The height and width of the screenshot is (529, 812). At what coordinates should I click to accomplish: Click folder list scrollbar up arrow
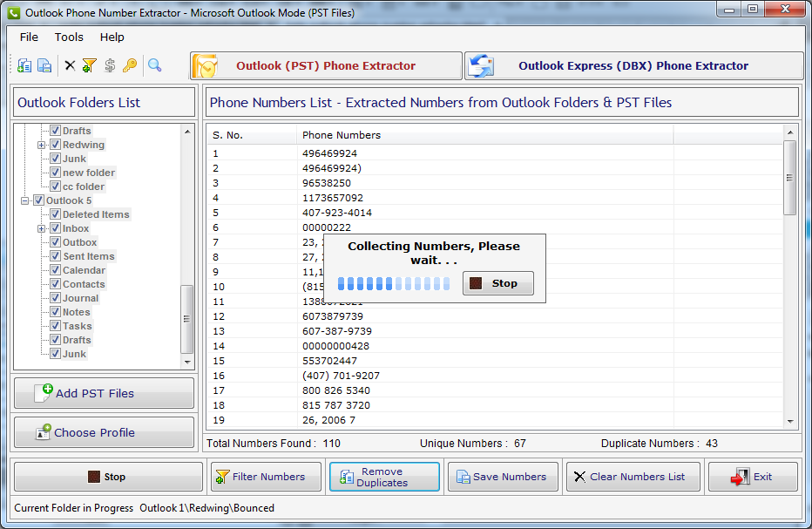pos(187,132)
